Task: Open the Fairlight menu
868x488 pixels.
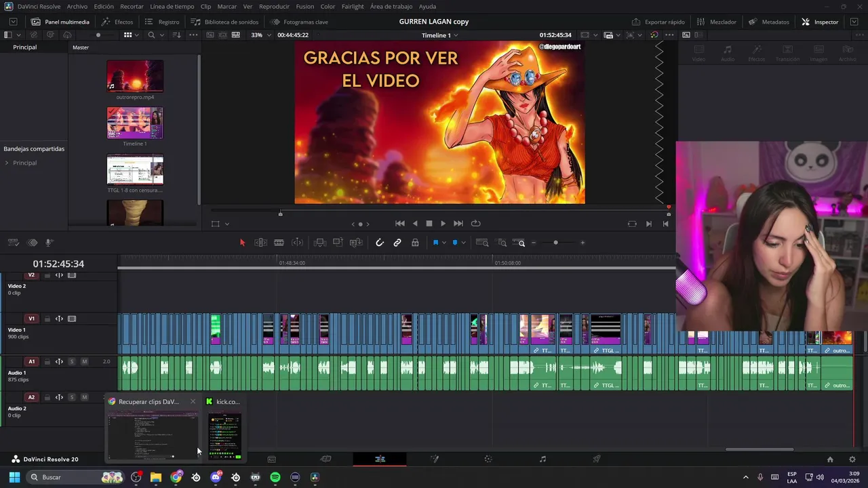Action: pos(353,6)
